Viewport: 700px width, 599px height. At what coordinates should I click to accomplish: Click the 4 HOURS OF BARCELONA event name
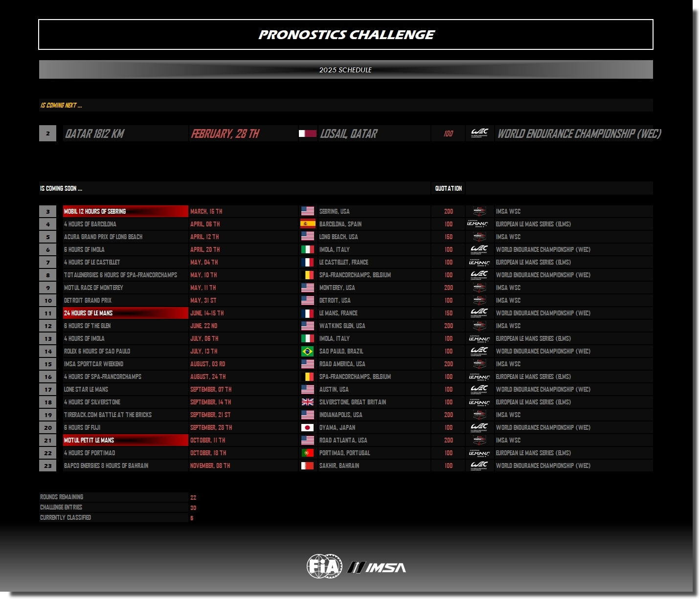(x=90, y=224)
